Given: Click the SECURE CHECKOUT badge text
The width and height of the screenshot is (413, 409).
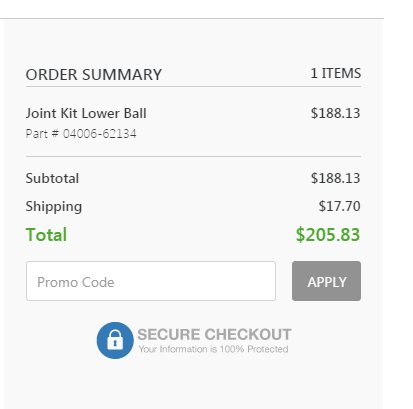Looking at the screenshot, I should pyautogui.click(x=214, y=334).
